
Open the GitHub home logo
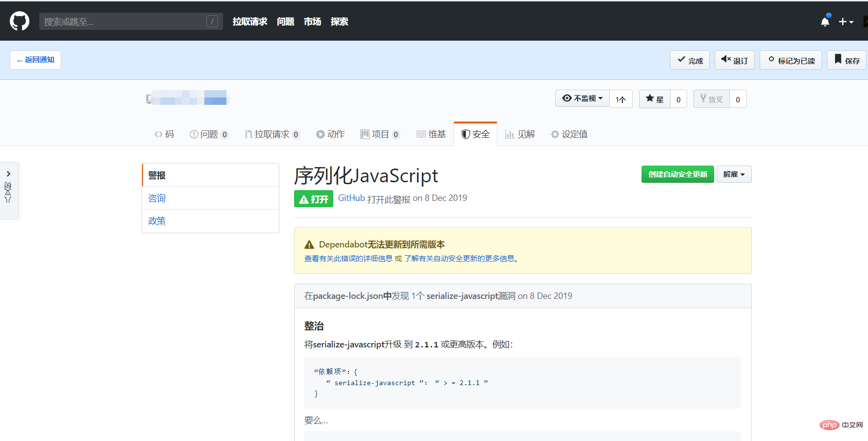pos(20,21)
